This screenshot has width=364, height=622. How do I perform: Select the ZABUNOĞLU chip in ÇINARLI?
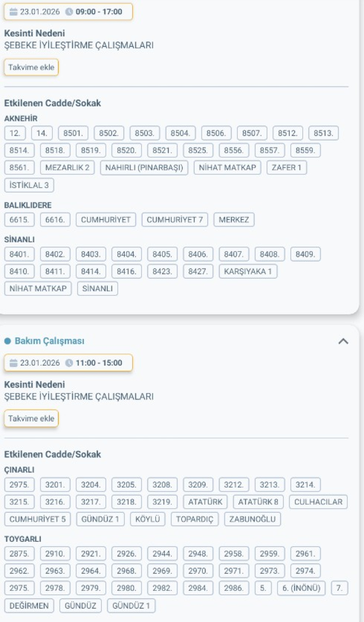pos(252,519)
